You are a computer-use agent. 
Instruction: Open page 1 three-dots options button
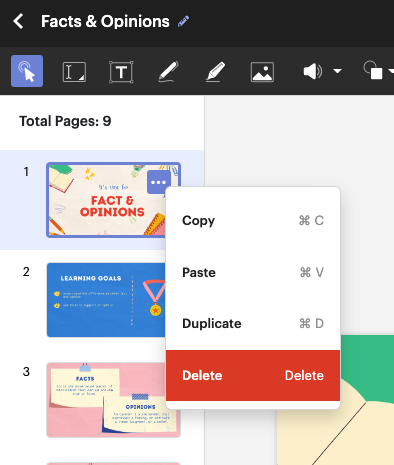(159, 182)
